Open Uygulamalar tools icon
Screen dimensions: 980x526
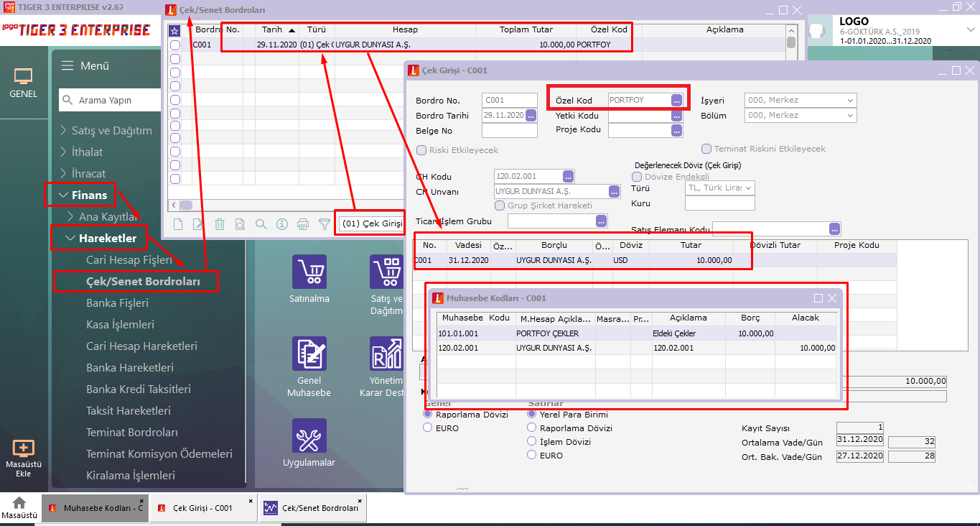pyautogui.click(x=309, y=435)
